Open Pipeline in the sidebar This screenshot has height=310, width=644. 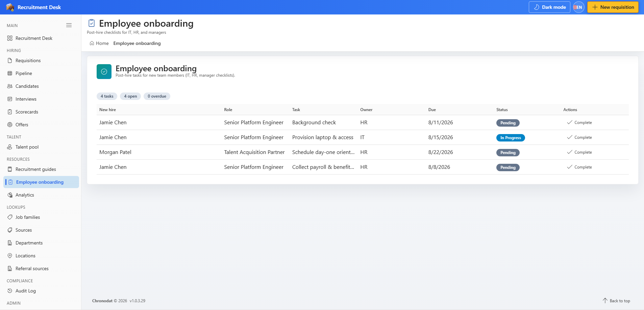tap(41, 73)
